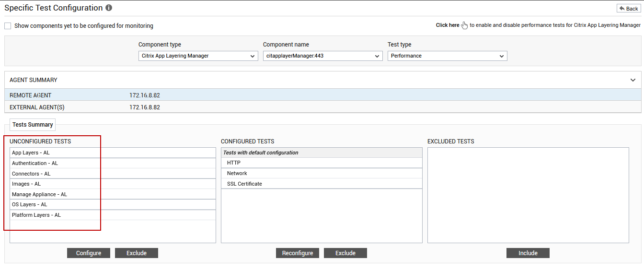Click the Configure button

pos(89,253)
